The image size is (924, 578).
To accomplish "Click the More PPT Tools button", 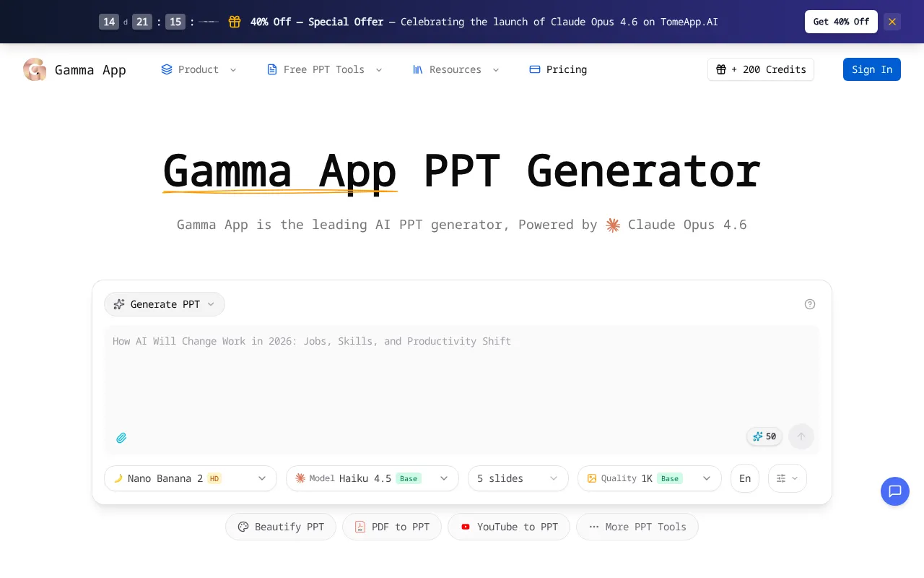I will [x=637, y=527].
